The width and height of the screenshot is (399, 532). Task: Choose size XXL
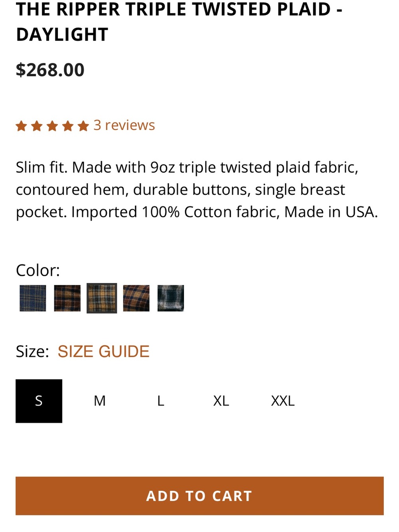pos(283,401)
